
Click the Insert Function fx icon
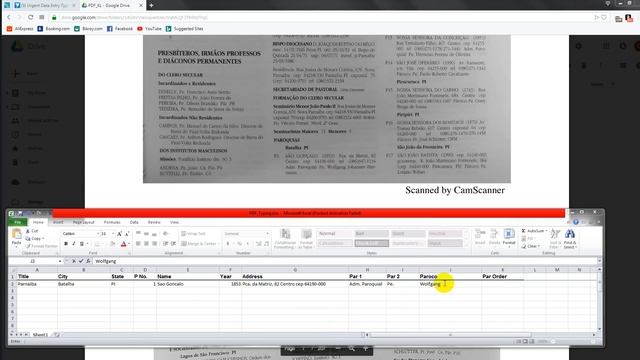88,261
